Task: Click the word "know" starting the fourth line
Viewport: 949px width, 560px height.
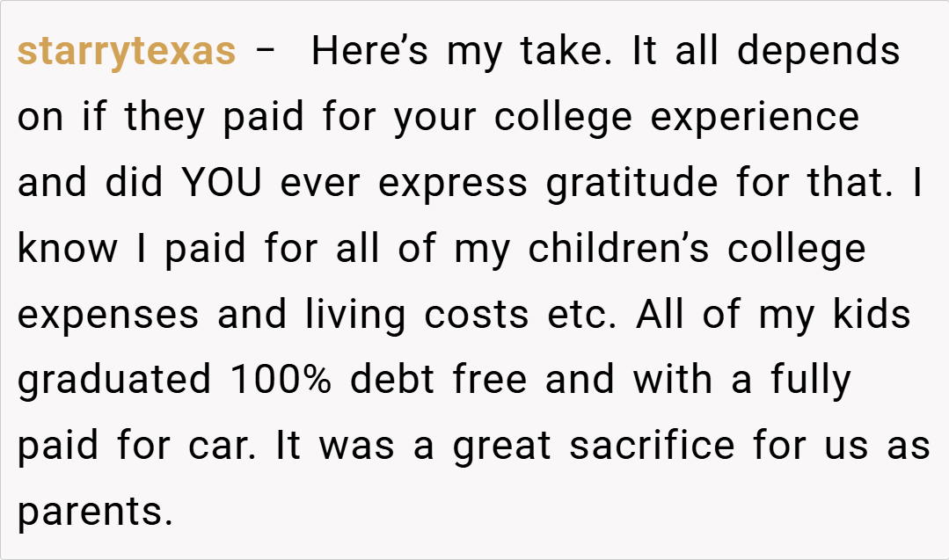Action: pyautogui.click(x=68, y=250)
